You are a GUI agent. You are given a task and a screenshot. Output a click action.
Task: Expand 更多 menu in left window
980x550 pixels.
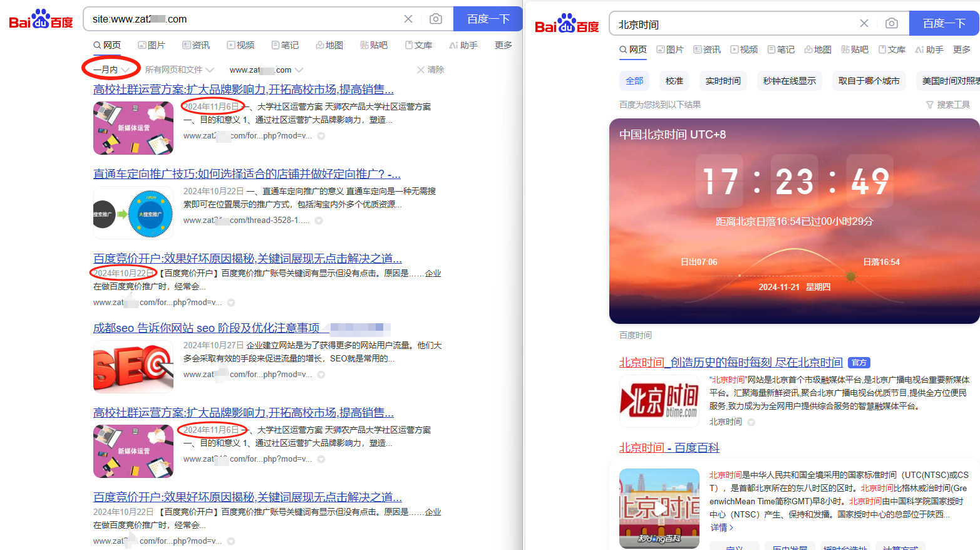[503, 45]
